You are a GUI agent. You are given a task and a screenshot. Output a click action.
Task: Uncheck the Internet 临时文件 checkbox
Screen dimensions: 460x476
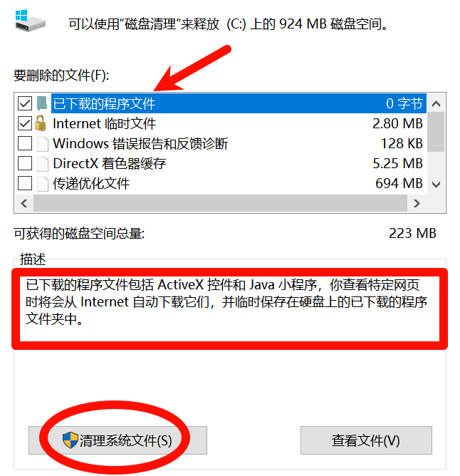click(x=25, y=123)
